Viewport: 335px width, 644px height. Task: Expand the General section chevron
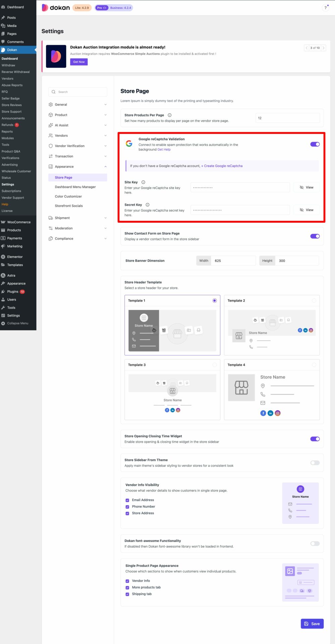pyautogui.click(x=105, y=105)
